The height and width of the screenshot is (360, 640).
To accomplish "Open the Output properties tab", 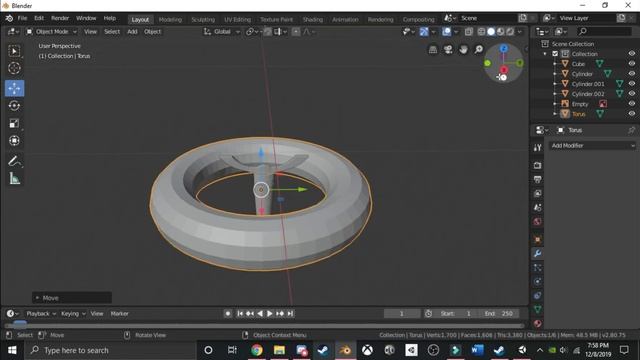I will [538, 179].
